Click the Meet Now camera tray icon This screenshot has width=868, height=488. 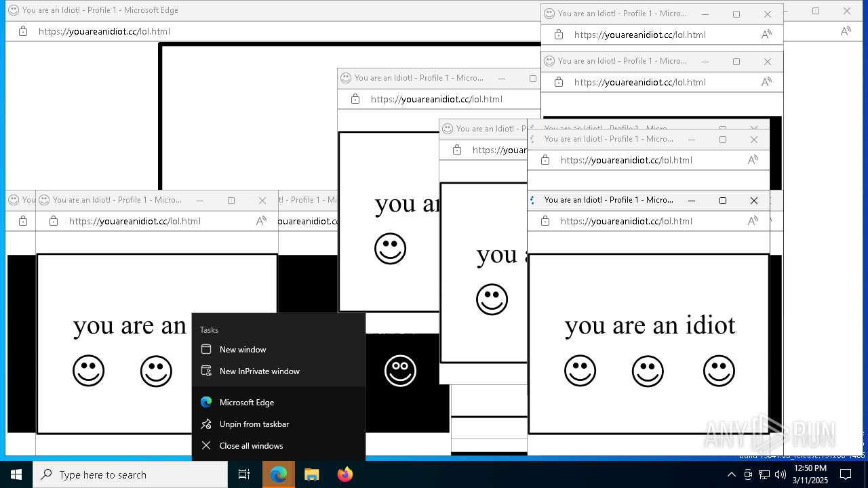click(748, 474)
